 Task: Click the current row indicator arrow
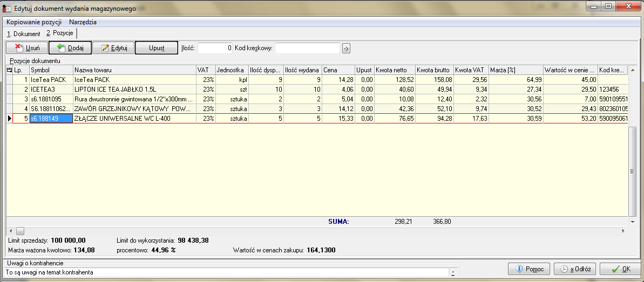click(x=9, y=119)
